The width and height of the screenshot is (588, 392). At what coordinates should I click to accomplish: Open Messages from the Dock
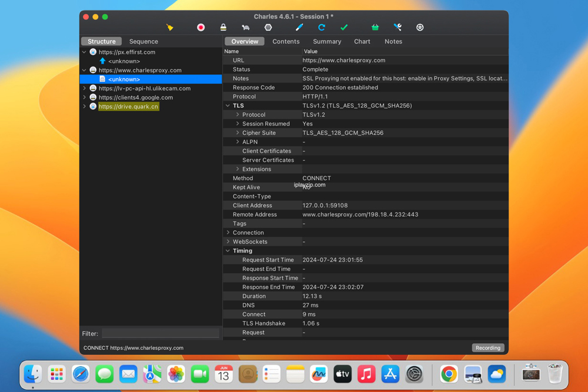[105, 374]
